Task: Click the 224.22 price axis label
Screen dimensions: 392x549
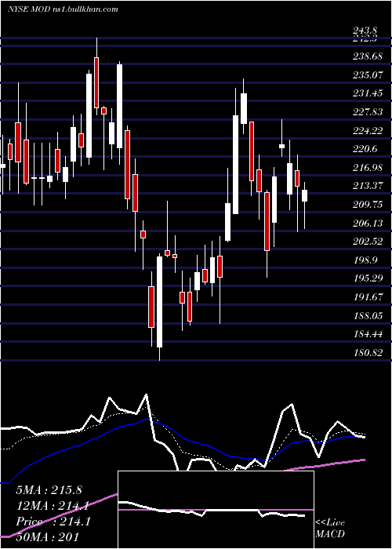Action: coord(368,131)
